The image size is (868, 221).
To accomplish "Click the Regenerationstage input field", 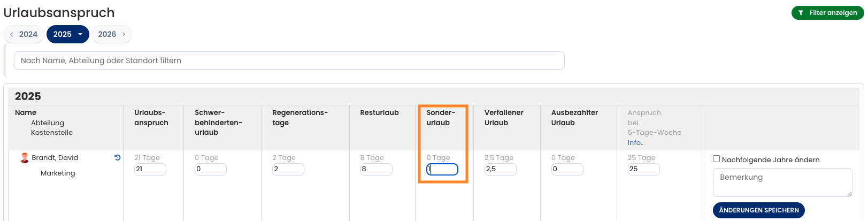I will [288, 169].
